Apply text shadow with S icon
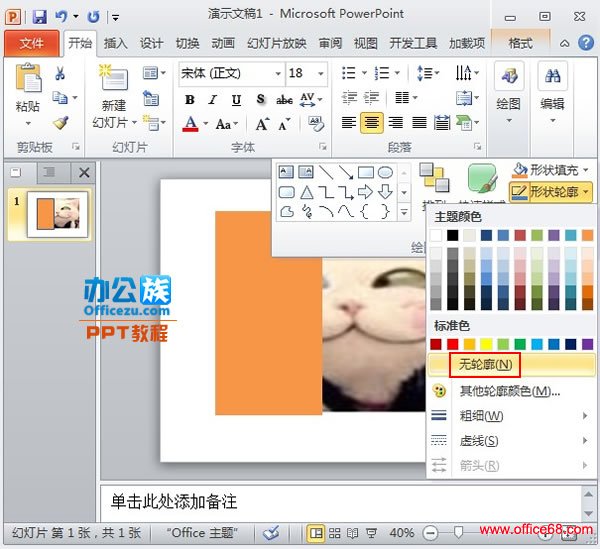This screenshot has width=600, height=549. pos(260,100)
